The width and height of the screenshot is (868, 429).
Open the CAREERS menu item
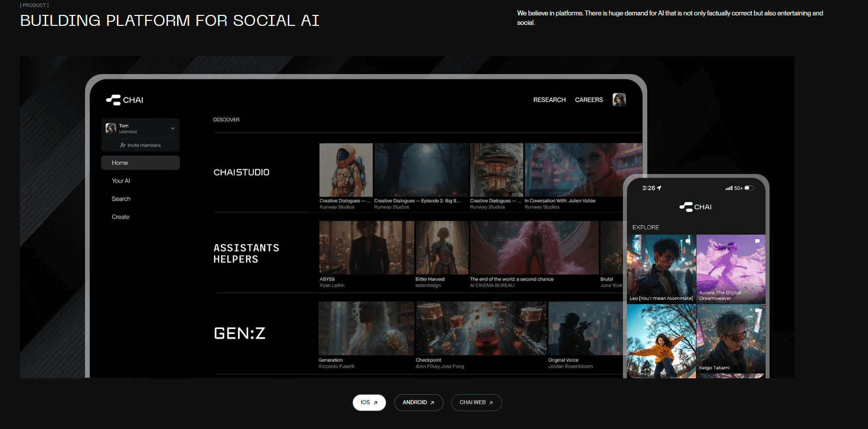pyautogui.click(x=589, y=100)
